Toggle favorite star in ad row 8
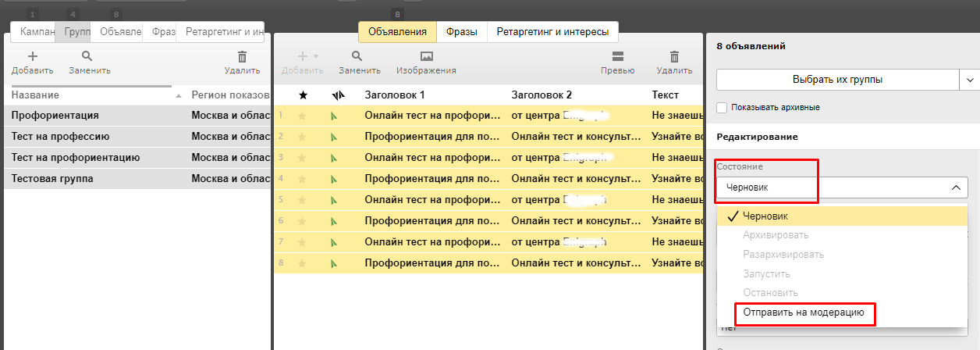This screenshot has height=350, width=980. click(x=303, y=263)
